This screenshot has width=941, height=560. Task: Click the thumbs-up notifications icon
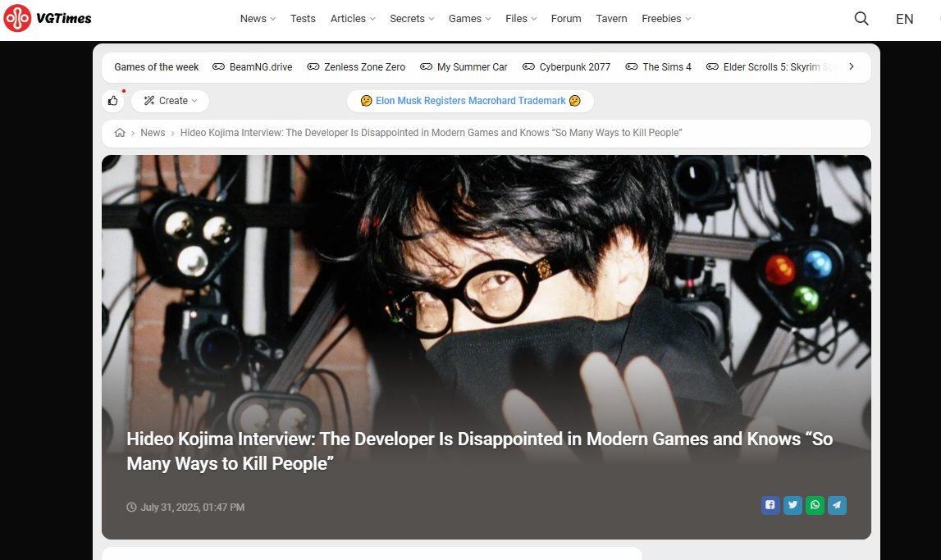click(x=113, y=101)
